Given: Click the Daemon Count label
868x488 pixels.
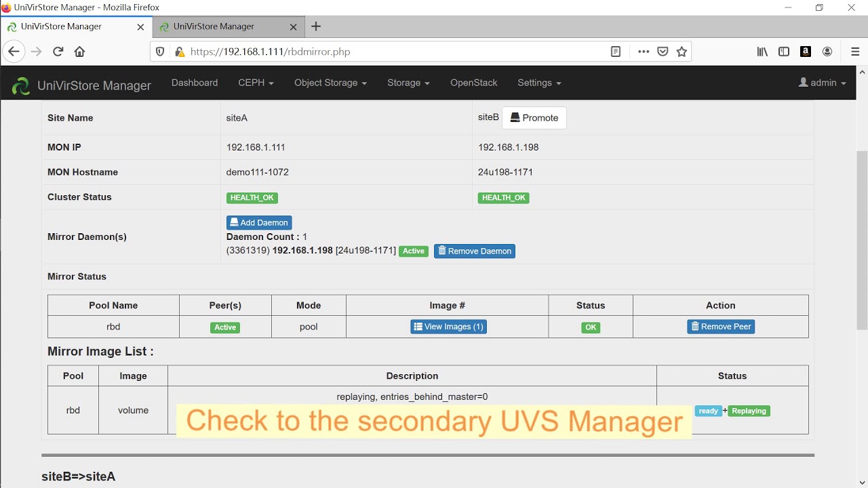Looking at the screenshot, I should pos(263,237).
